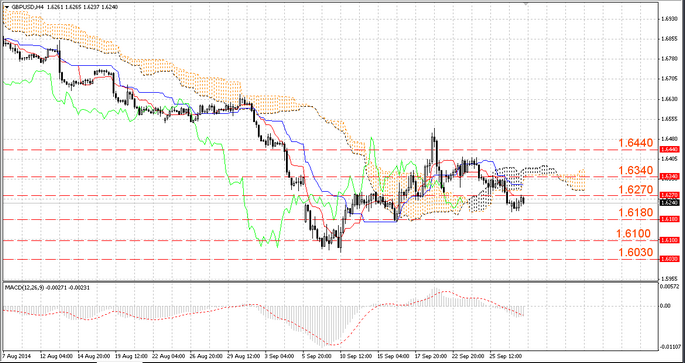Click the 1.6855 price axis value
Screen dimensions: 685x363
(x=669, y=39)
